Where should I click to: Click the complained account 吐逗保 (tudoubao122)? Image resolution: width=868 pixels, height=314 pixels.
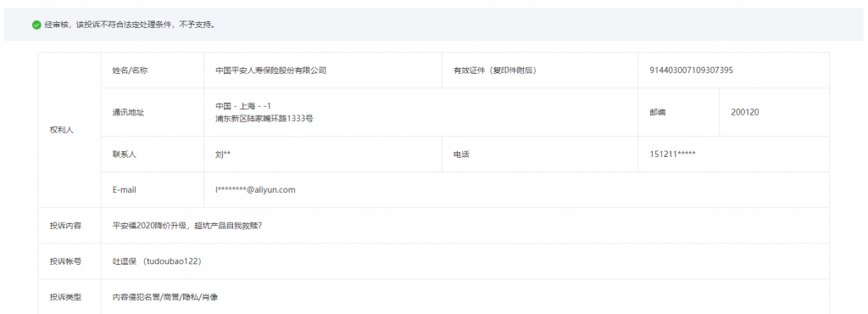(157, 261)
